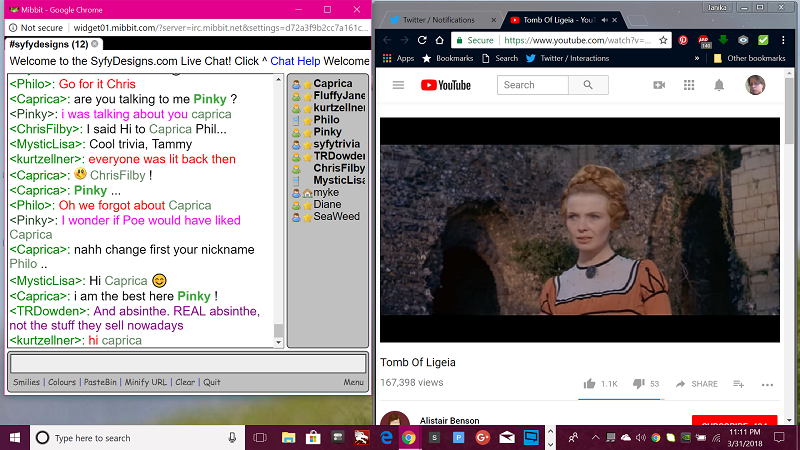Viewport: 800px width, 450px height.
Task: Click Chrome's Home button
Action: tap(439, 40)
